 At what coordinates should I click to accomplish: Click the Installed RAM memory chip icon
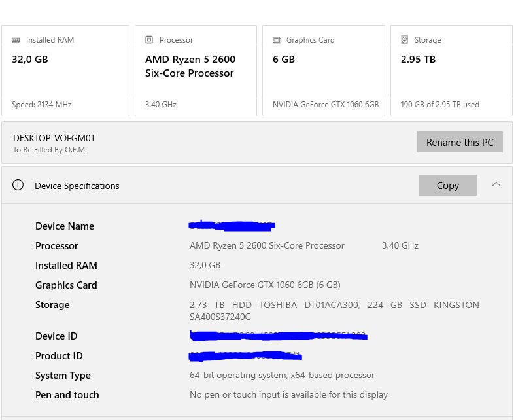tap(16, 40)
